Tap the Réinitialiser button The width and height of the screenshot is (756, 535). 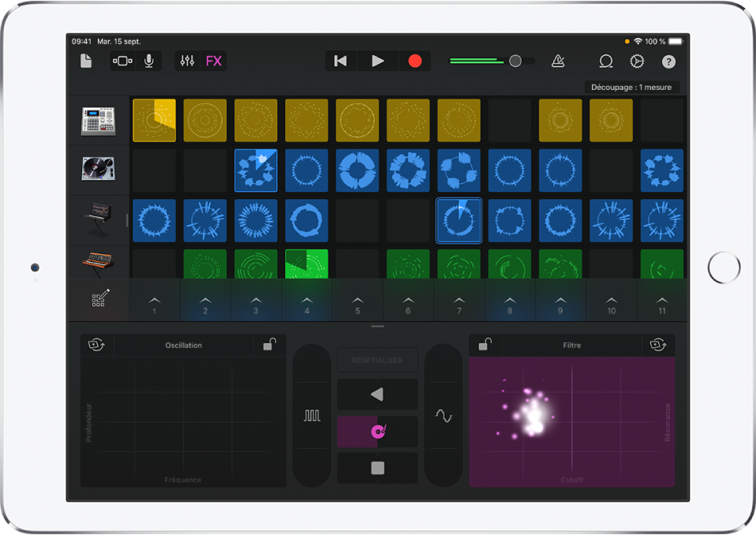pos(377,360)
